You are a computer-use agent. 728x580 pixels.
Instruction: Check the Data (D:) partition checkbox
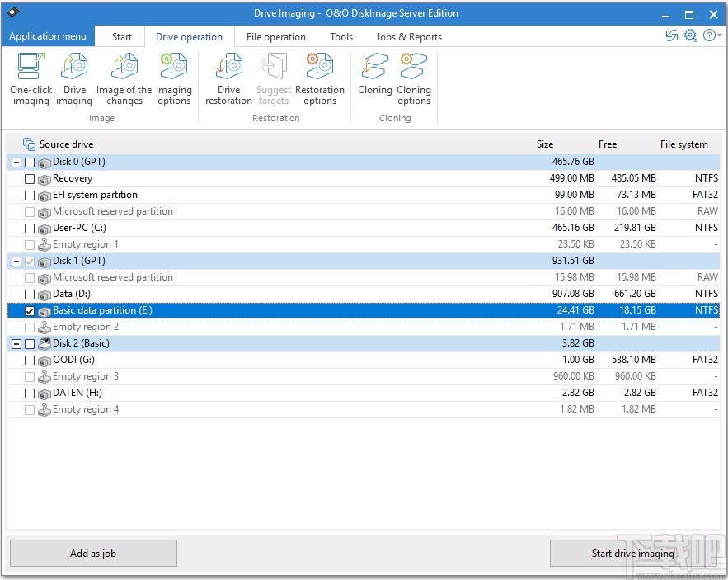(30, 294)
